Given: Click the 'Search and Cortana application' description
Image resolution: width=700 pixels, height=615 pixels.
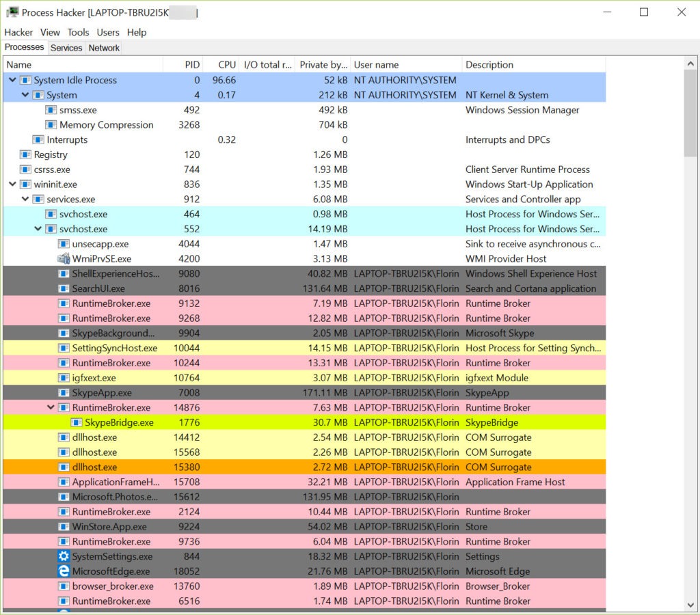Looking at the screenshot, I should [530, 289].
